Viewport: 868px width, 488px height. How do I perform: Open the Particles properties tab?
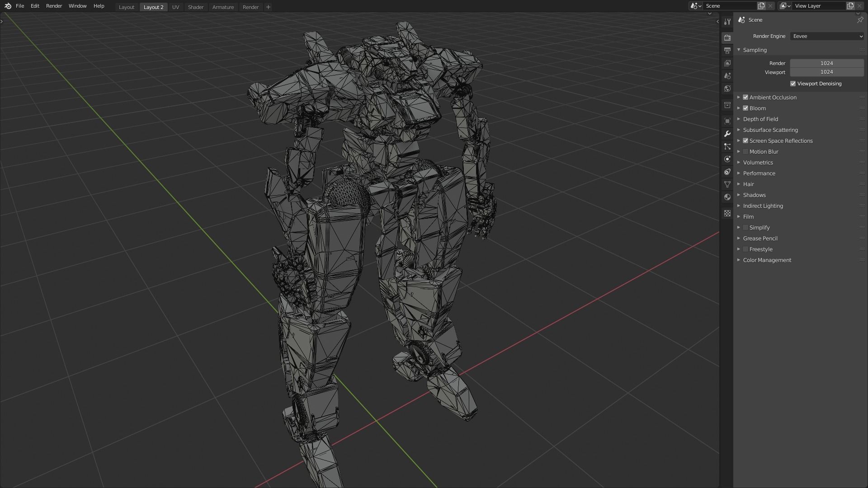(727, 146)
